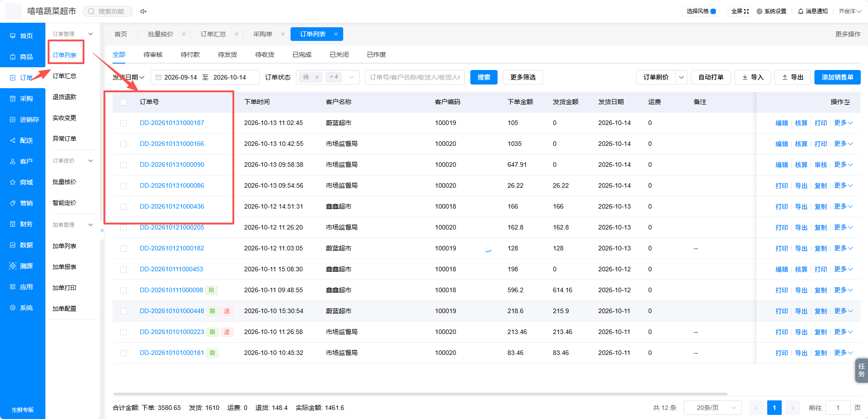
Task: Open 客户 module in sidebar
Action: (x=23, y=161)
